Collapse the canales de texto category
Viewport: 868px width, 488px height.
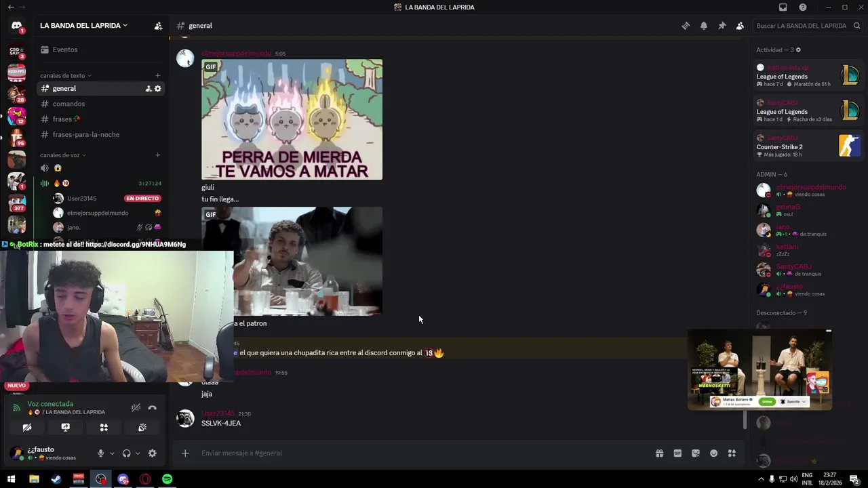coord(65,75)
